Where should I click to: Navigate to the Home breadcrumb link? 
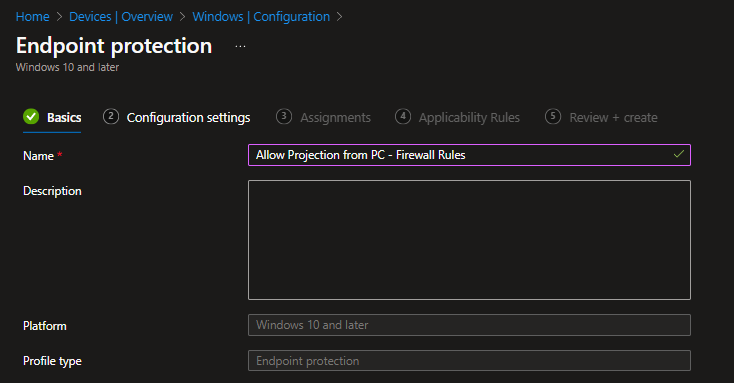point(32,17)
